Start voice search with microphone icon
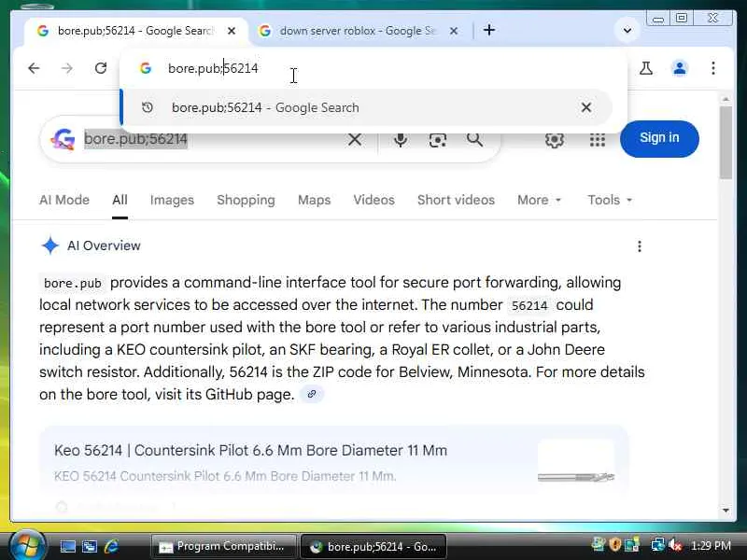Screen dimensions: 747x560 [x=401, y=139]
